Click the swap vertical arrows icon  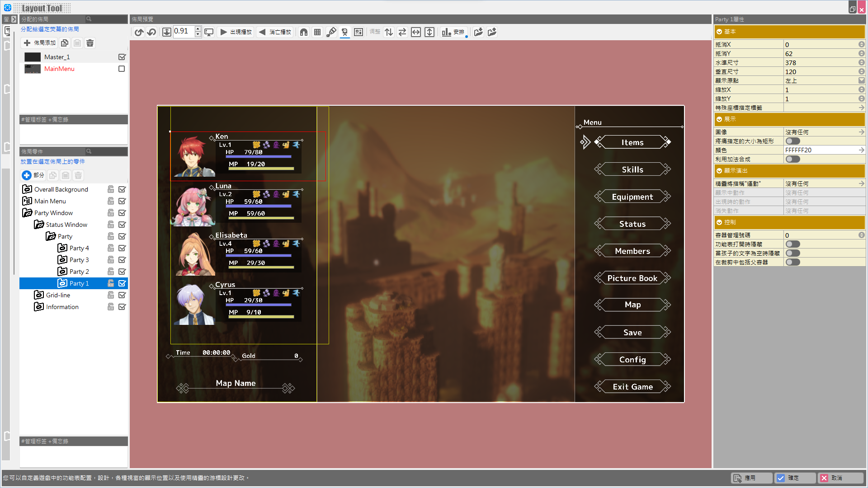[x=389, y=32]
